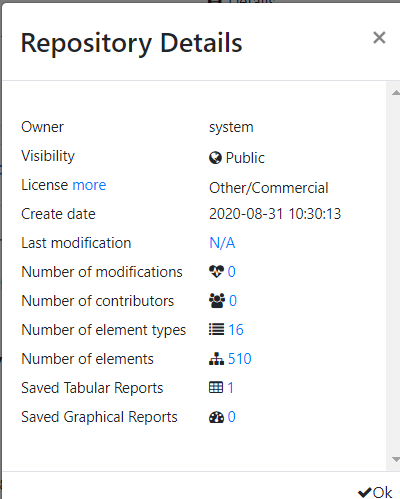Click the sitemap icon for elements
400x499 pixels.
(x=217, y=359)
